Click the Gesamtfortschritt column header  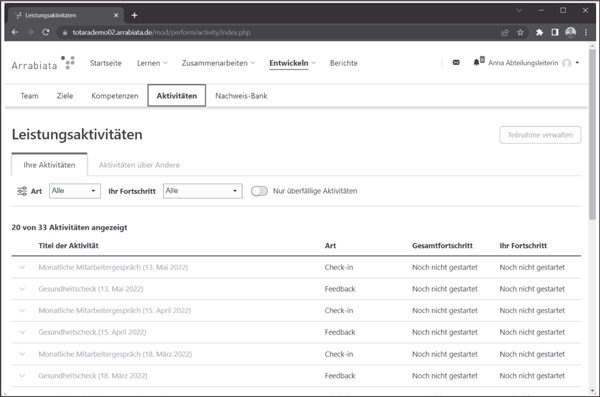point(442,246)
